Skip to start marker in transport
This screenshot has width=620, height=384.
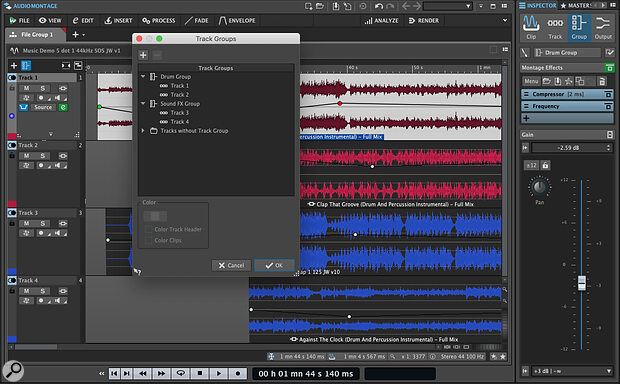click(x=114, y=373)
